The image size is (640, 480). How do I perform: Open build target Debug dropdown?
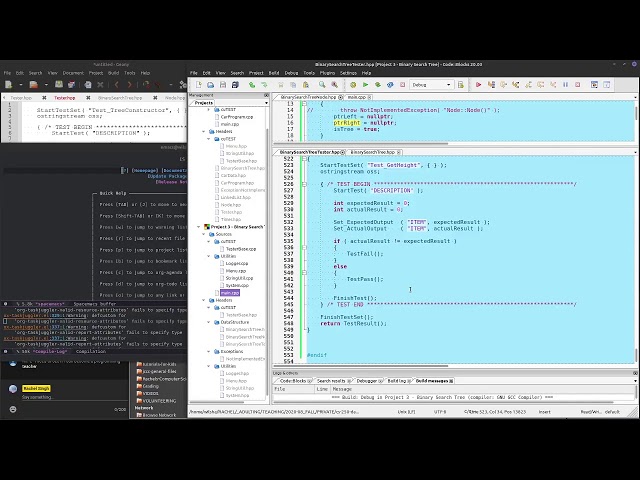[431, 84]
